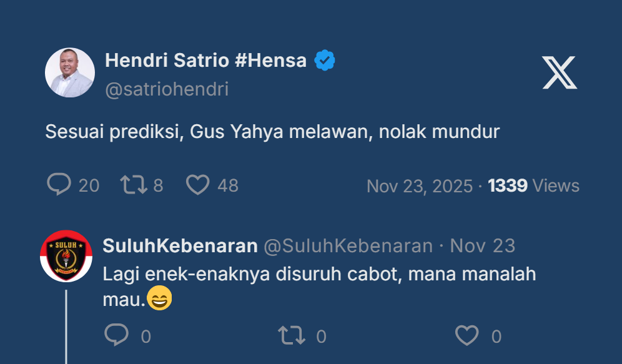Click the like count 48
Viewport: 622px width, 364px height.
coord(228,185)
